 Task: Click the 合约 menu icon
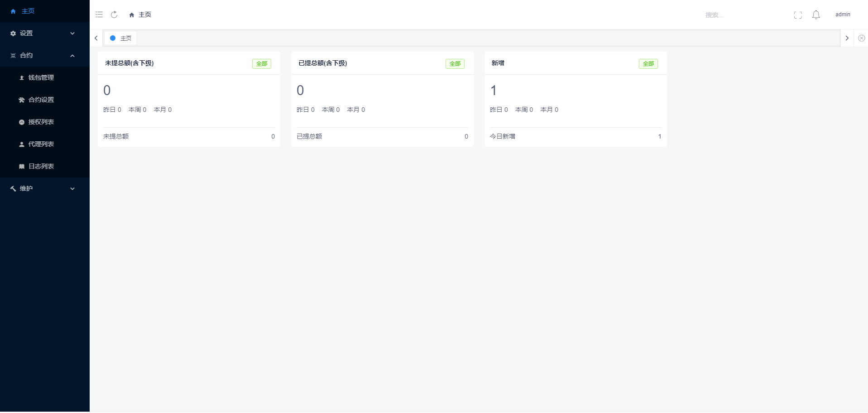click(x=13, y=56)
